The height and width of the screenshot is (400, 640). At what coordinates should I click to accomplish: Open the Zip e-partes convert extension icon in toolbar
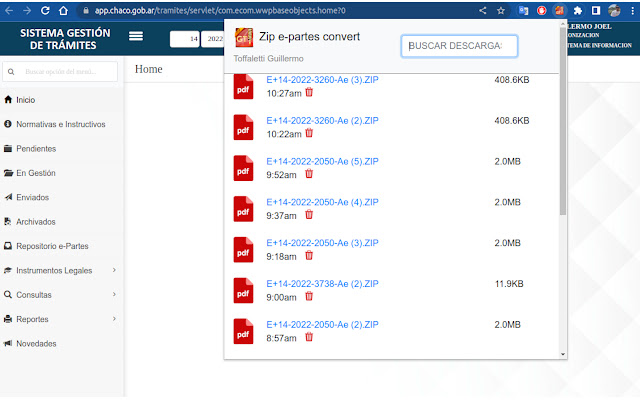tap(559, 11)
